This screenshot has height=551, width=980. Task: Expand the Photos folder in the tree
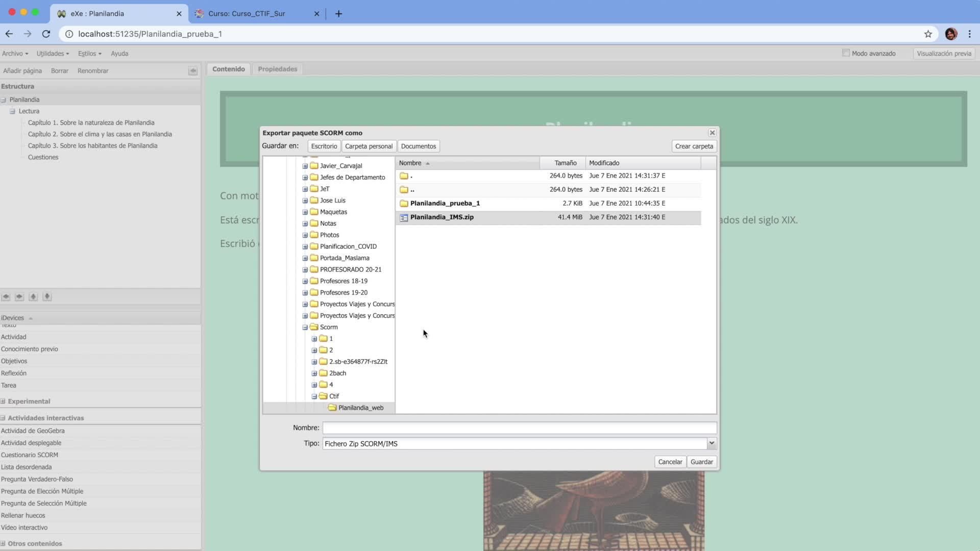[x=305, y=235]
